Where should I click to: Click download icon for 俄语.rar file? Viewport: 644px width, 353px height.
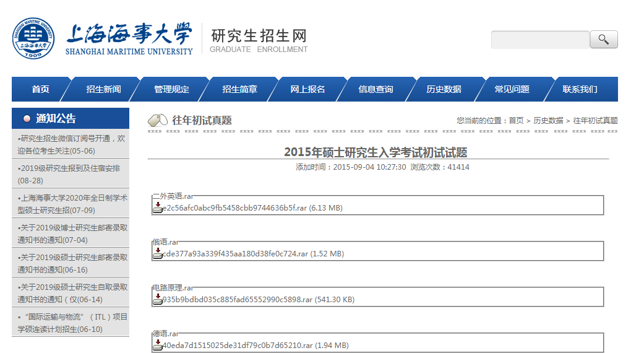click(158, 253)
